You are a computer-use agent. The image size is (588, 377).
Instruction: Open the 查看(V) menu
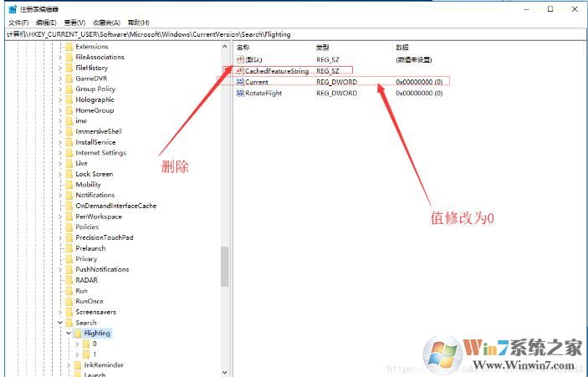[x=74, y=23]
